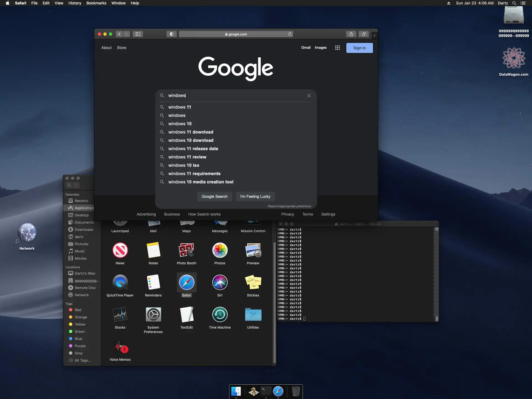The width and height of the screenshot is (532, 399).
Task: Click the page reload icon in address bar
Action: point(290,34)
